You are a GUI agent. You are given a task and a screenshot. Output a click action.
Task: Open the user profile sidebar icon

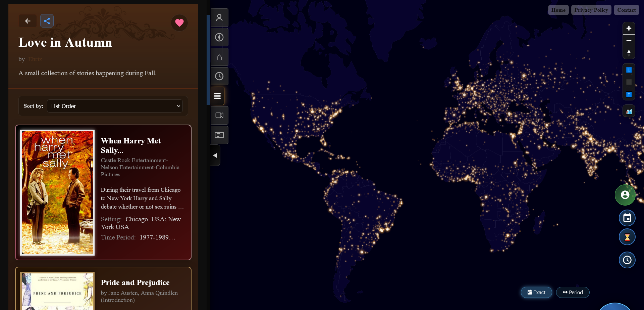click(219, 18)
